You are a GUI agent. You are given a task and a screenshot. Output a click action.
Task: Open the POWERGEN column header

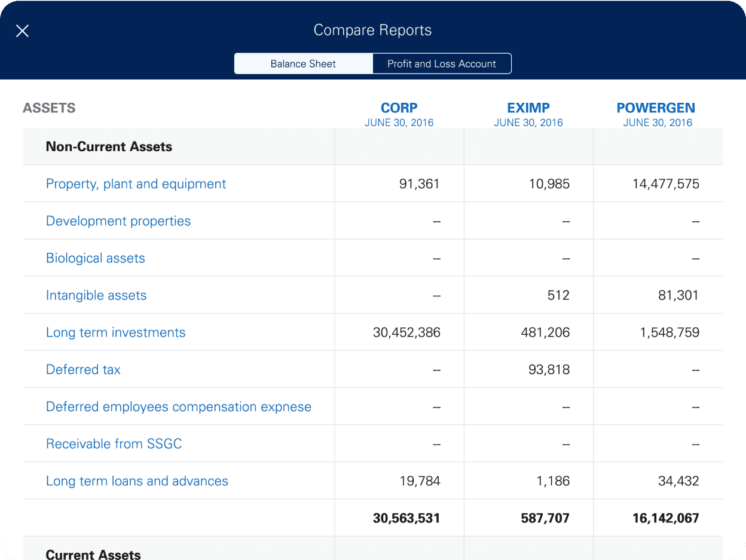(x=656, y=108)
